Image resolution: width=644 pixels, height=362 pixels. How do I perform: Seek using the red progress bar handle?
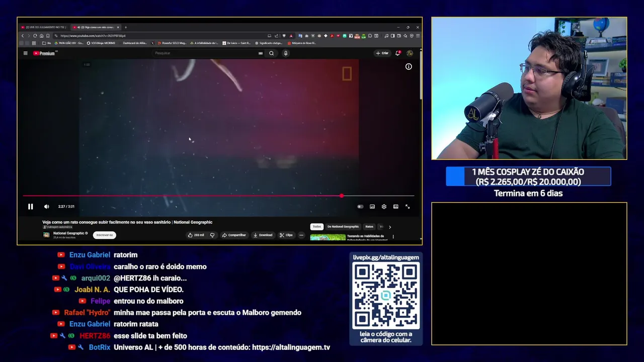tap(342, 196)
